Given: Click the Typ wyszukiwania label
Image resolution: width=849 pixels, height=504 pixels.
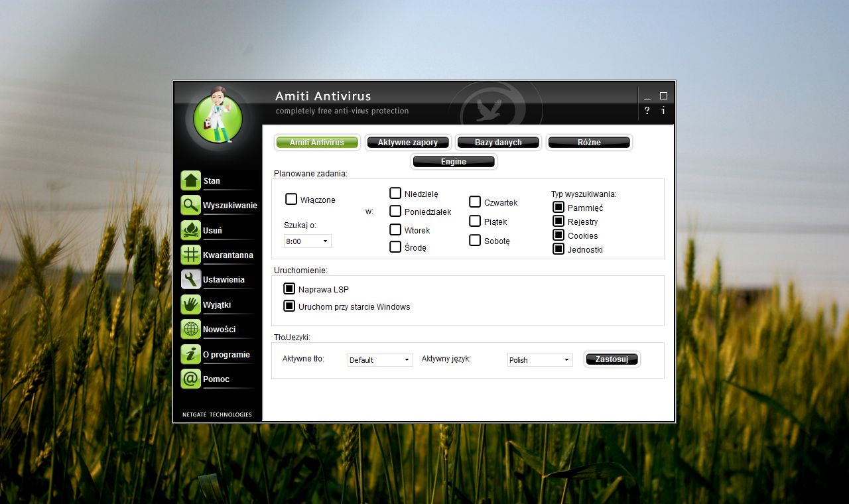Looking at the screenshot, I should [584, 194].
